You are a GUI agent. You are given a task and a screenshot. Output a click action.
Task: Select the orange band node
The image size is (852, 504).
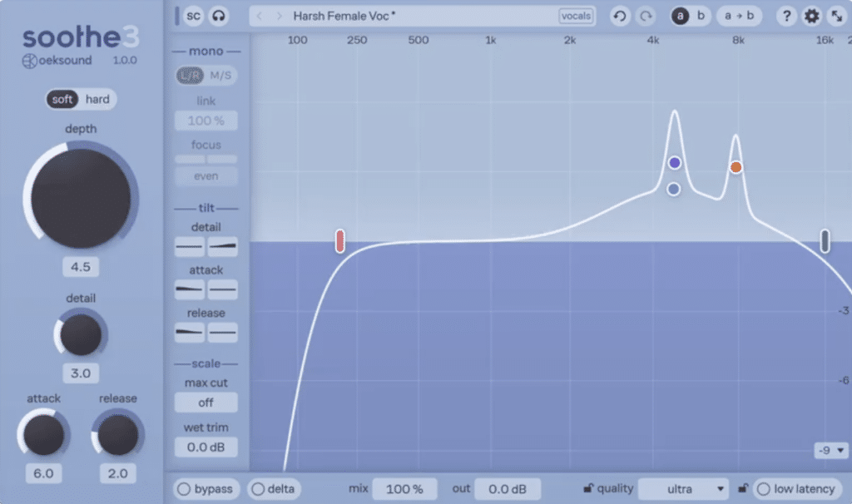pyautogui.click(x=736, y=167)
